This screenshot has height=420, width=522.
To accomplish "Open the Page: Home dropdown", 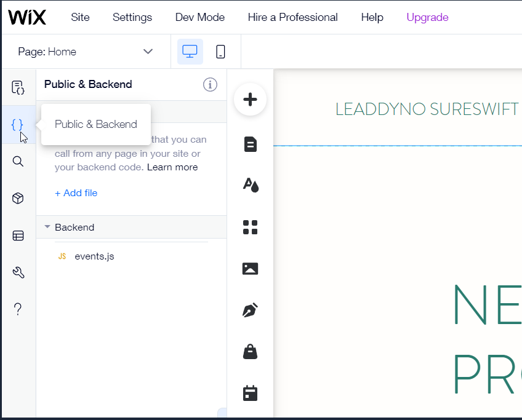I will pyautogui.click(x=86, y=52).
